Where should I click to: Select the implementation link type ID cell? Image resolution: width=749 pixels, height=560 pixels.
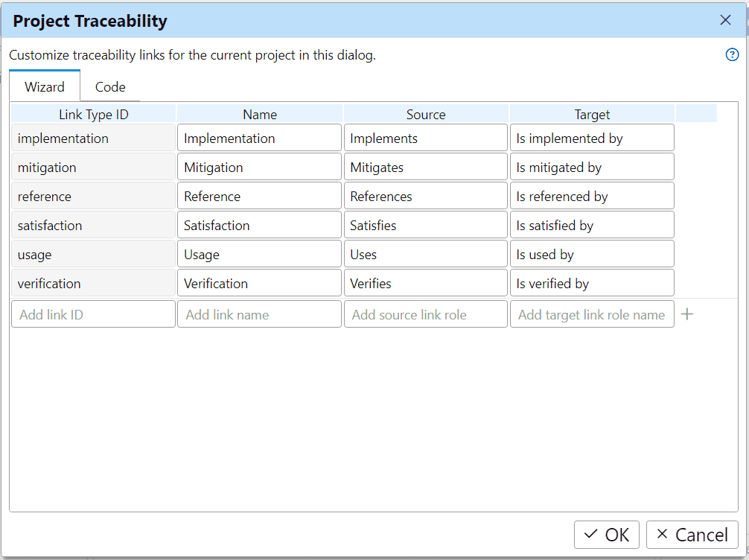pos(93,138)
